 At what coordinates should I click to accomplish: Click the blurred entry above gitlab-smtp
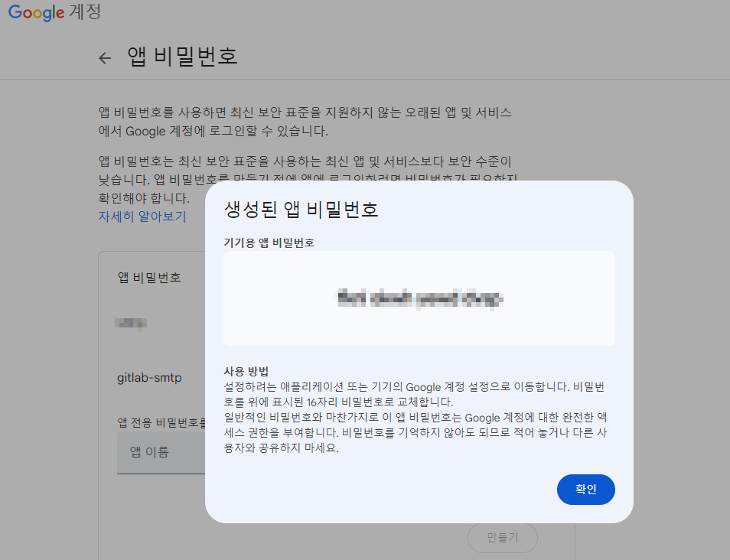coord(131,323)
